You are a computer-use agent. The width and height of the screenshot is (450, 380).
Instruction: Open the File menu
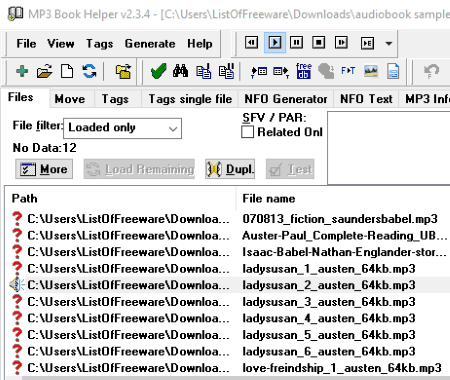26,44
